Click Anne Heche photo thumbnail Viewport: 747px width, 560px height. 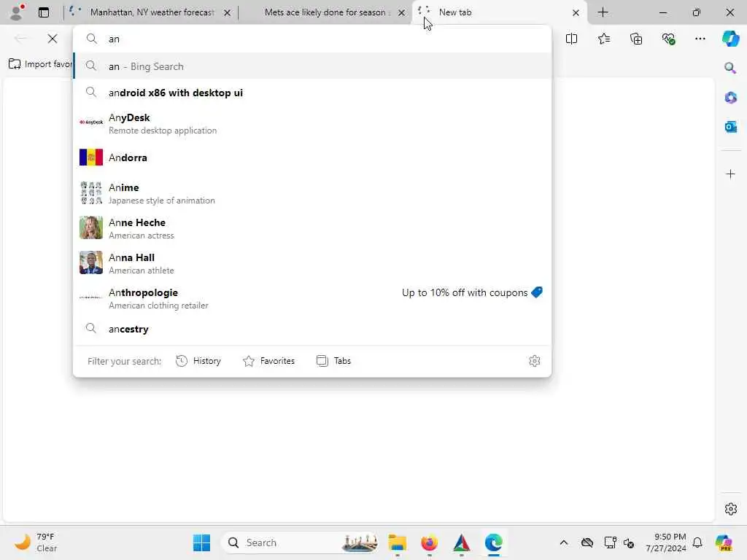point(91,227)
